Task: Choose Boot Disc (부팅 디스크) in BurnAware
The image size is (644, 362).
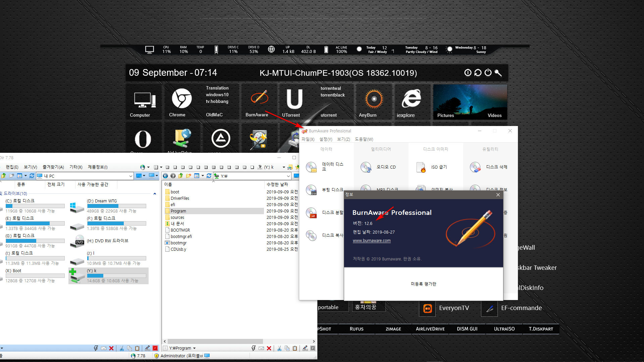Action: click(324, 190)
